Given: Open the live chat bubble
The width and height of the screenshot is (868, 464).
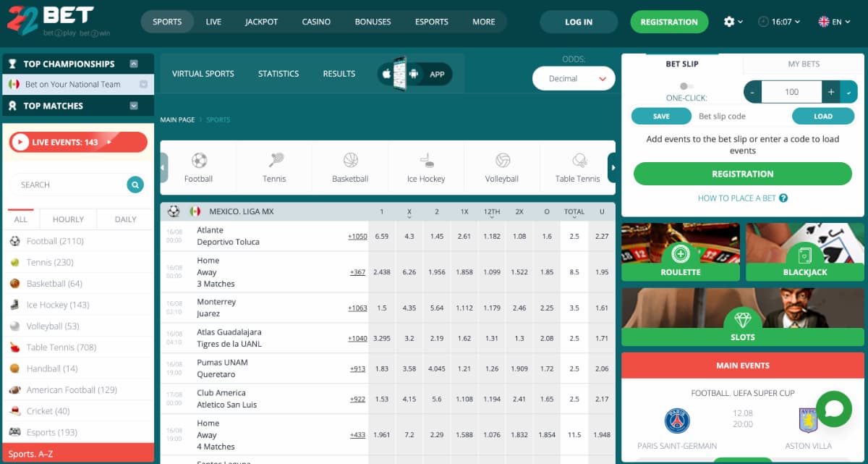Looking at the screenshot, I should pos(834,409).
